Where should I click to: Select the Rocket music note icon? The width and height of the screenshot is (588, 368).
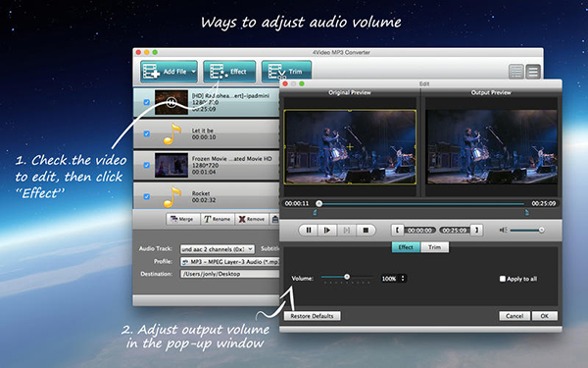click(x=171, y=197)
